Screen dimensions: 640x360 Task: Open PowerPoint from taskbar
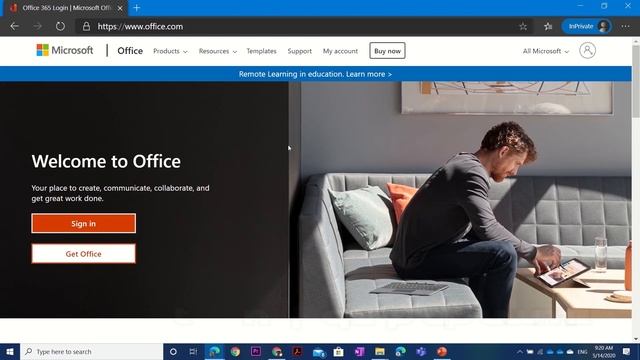tap(442, 351)
